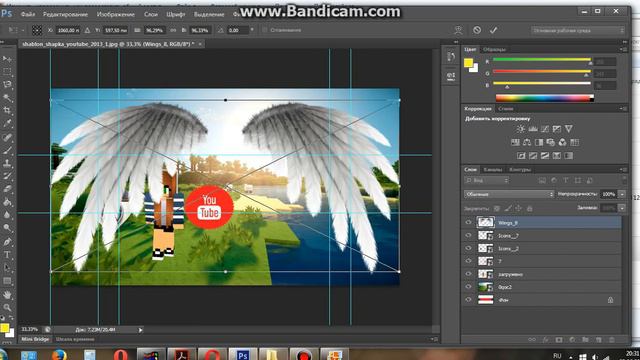Toggle the layer filtering switch
Viewport: 640px width, 360px height.
[624, 180]
